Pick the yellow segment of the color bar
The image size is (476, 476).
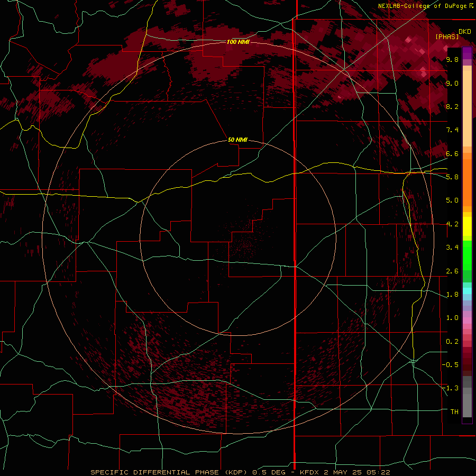(467, 226)
